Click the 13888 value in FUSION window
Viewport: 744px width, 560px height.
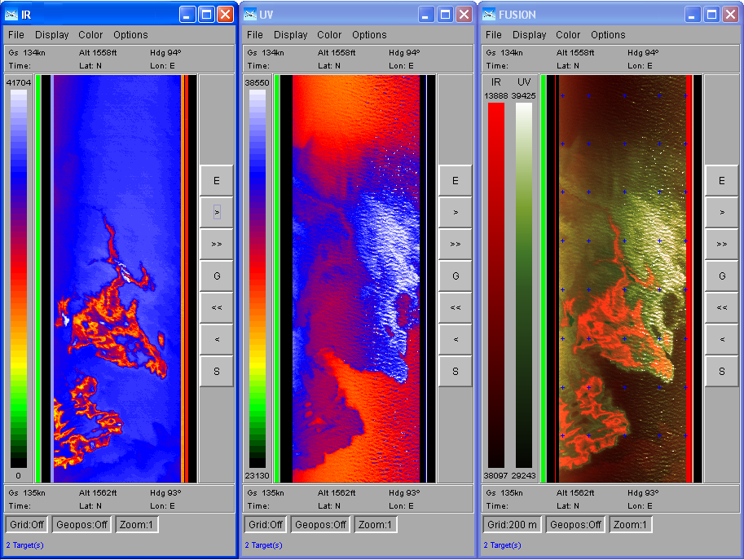coord(495,96)
